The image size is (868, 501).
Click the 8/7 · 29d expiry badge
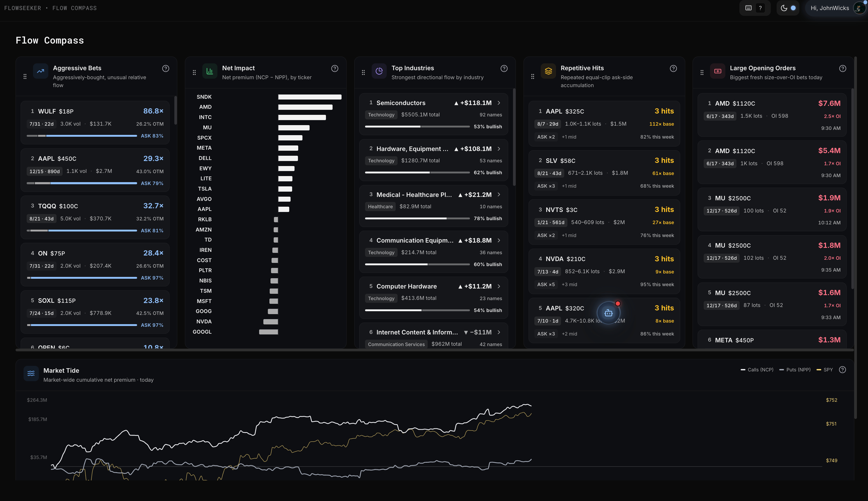548,124
